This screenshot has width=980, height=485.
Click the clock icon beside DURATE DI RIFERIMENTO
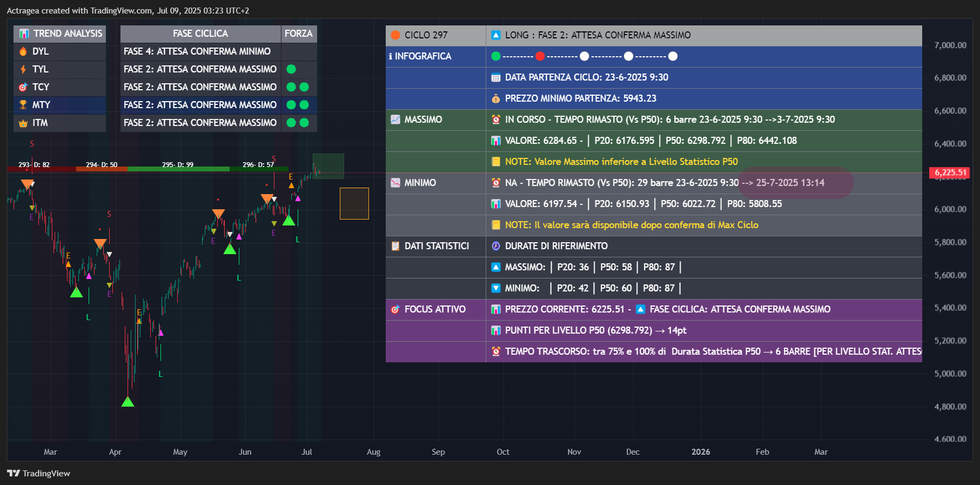496,246
